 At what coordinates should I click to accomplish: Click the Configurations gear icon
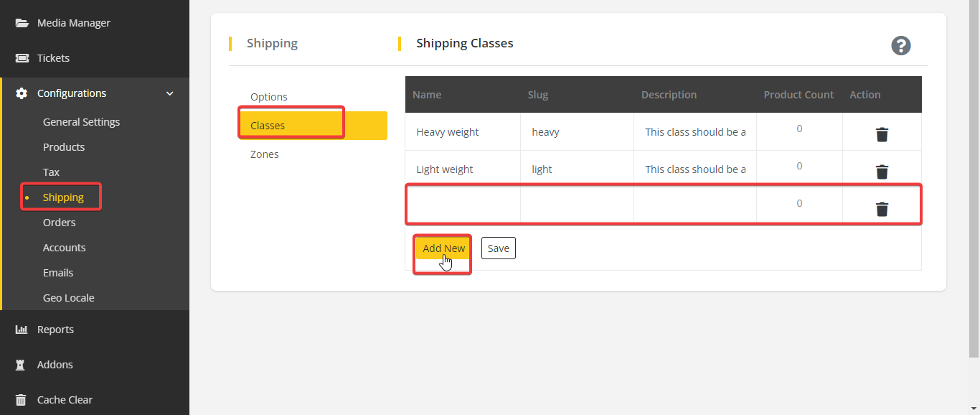point(22,93)
